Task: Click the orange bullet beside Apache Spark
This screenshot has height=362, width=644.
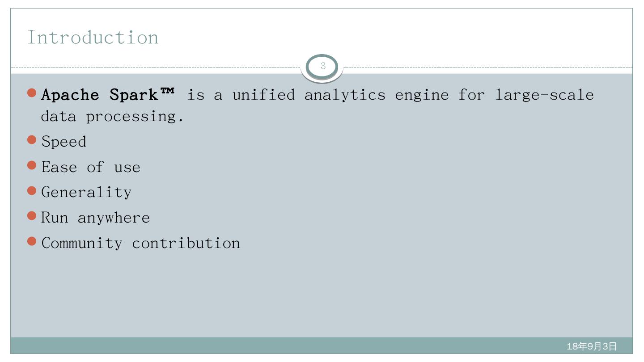Action: (32, 93)
